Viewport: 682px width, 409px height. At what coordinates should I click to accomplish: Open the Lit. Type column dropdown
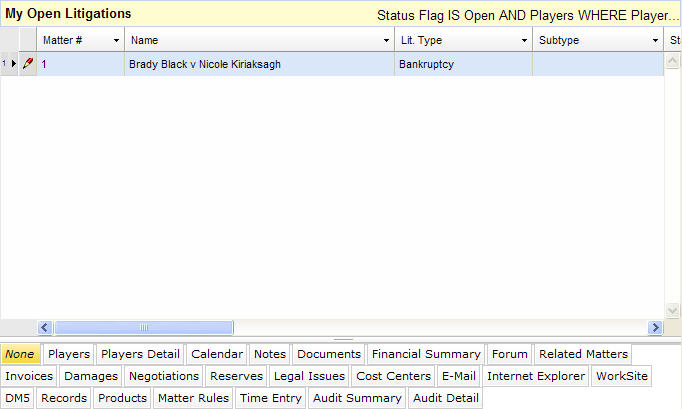(x=524, y=40)
